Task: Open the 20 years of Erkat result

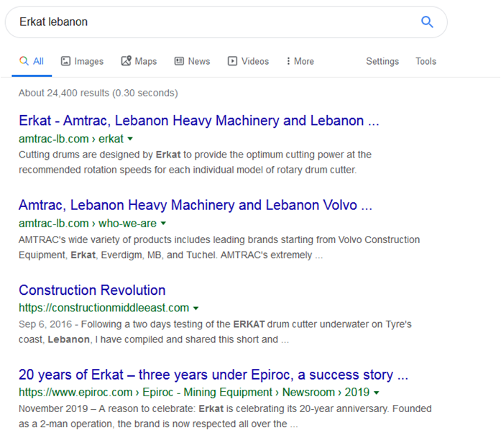Action: pos(213,375)
